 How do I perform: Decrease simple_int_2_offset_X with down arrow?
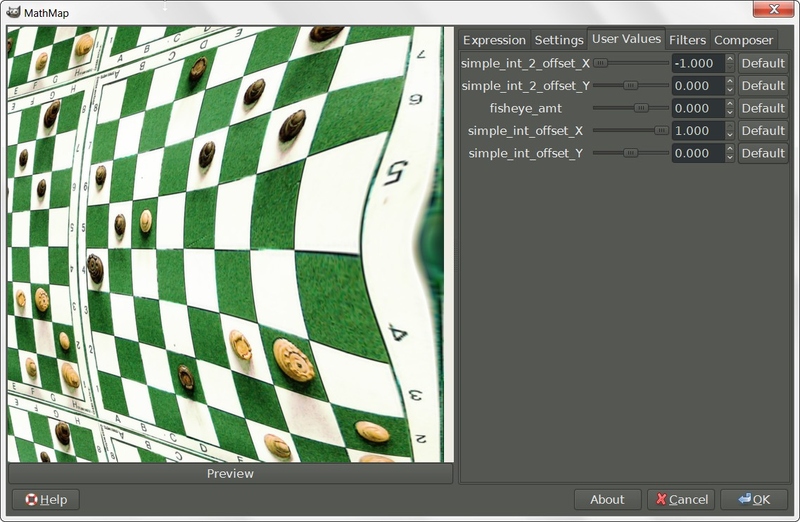730,68
